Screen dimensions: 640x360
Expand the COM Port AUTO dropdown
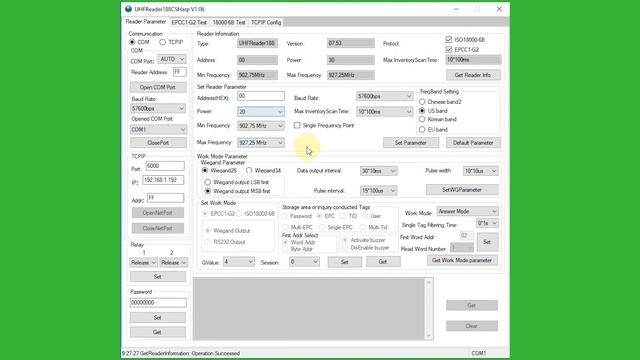click(172, 59)
